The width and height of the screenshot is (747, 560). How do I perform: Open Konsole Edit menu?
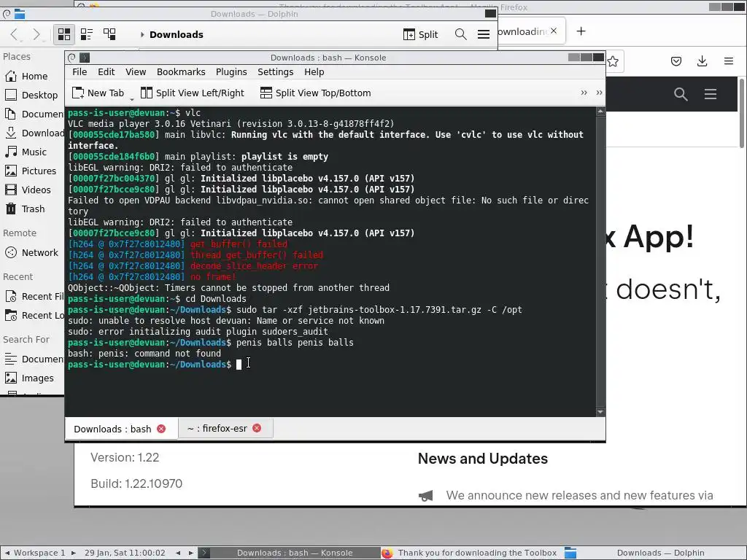tap(107, 72)
